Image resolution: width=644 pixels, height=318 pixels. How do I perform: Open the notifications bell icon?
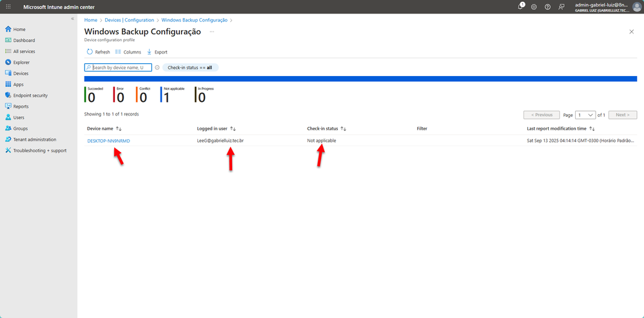pos(520,6)
